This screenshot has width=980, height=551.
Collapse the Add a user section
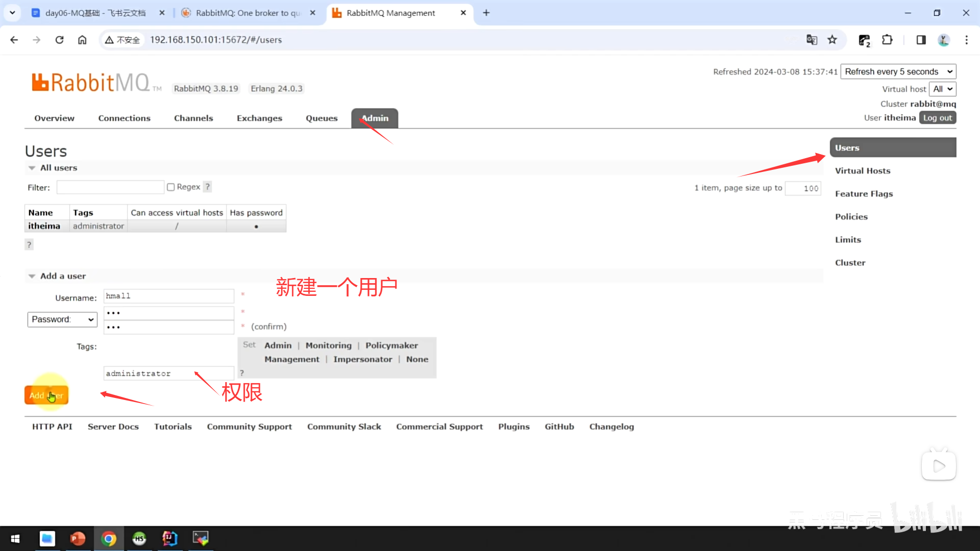coord(32,276)
